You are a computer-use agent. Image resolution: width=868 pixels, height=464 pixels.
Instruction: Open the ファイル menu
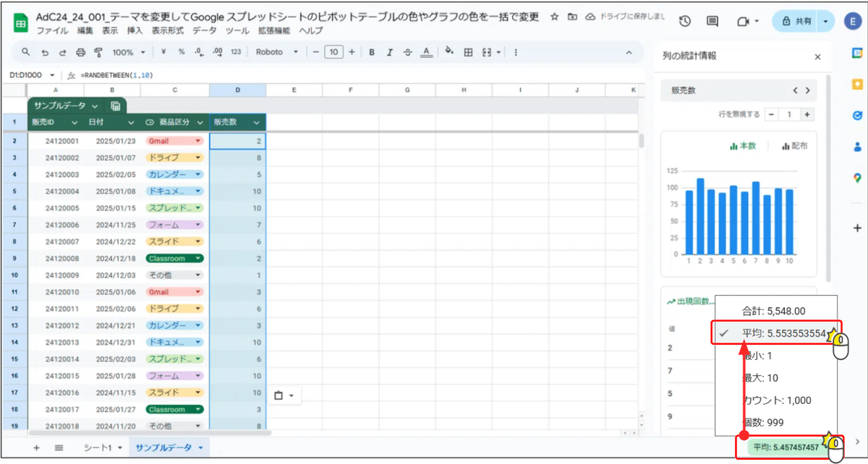pyautogui.click(x=52, y=31)
